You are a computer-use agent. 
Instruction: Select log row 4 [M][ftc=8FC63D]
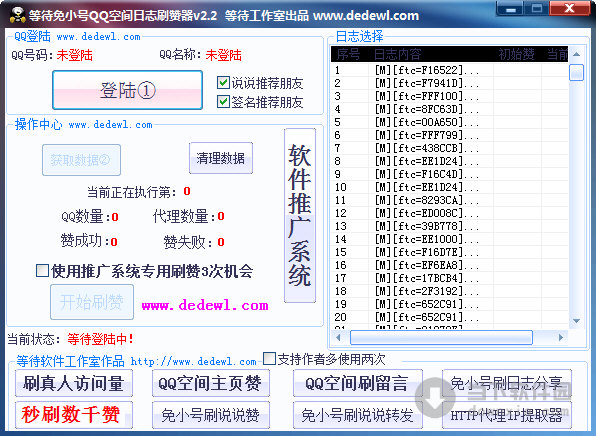point(450,109)
